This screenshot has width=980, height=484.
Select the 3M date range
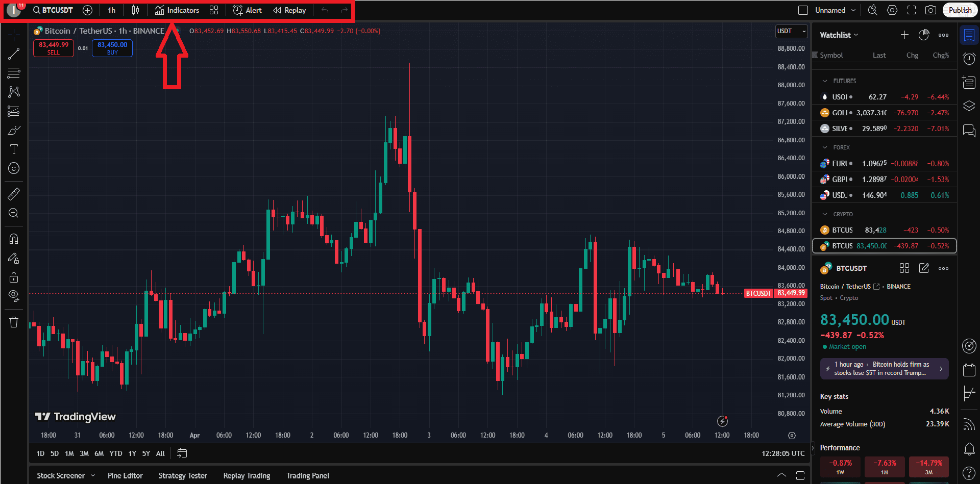point(84,453)
